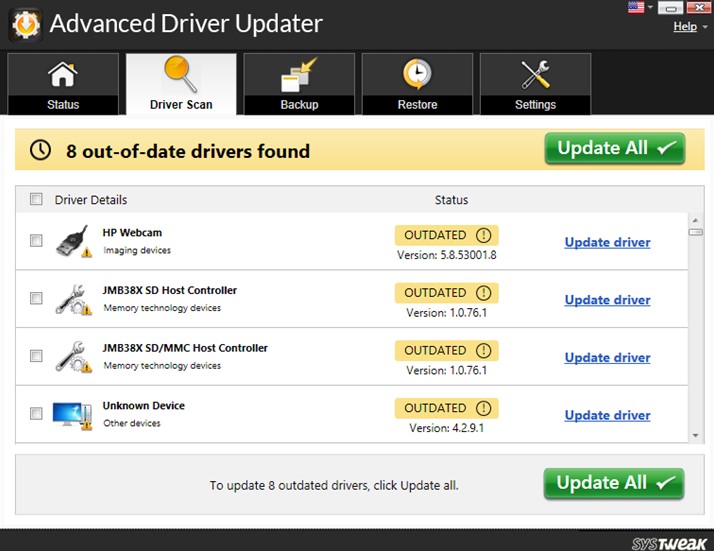Click the warning icon in JMB38X SD/MMC's OUTDATED badge
The height and width of the screenshot is (551, 714).
point(483,351)
